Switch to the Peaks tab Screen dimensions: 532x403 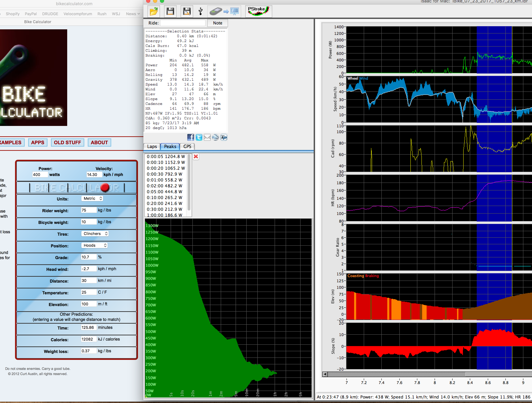[x=170, y=146]
